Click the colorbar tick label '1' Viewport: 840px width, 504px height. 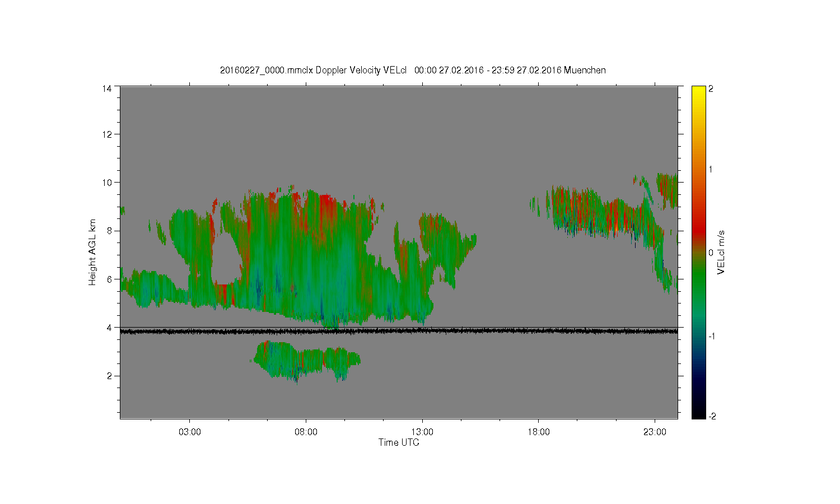(711, 169)
